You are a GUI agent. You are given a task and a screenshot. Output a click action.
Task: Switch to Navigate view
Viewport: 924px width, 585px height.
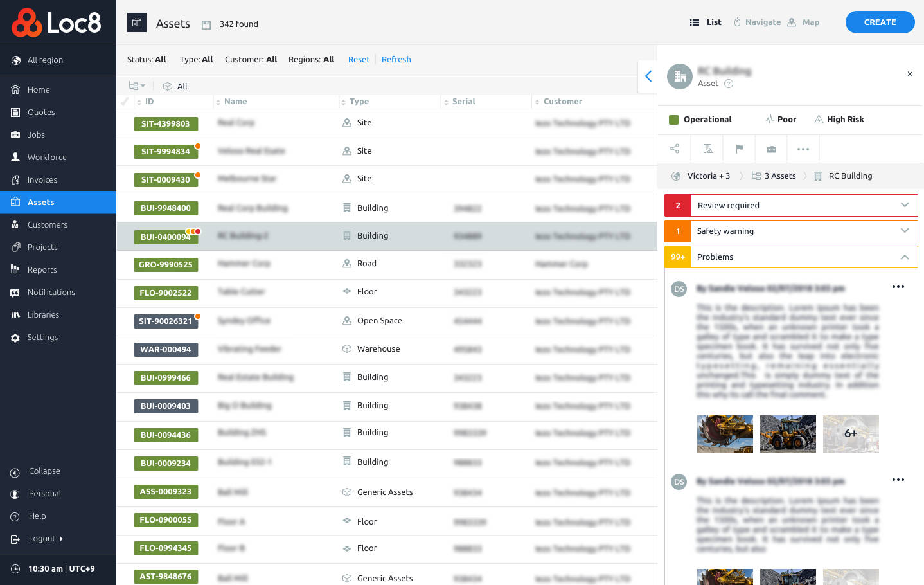click(757, 22)
